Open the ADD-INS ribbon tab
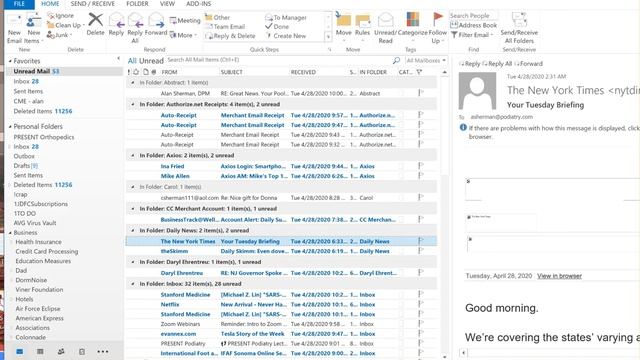This screenshot has height=360, width=640. tap(198, 4)
